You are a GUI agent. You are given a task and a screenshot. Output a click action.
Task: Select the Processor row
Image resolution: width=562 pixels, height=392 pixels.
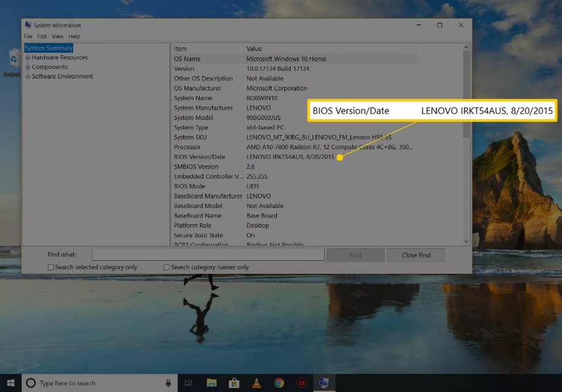point(294,147)
